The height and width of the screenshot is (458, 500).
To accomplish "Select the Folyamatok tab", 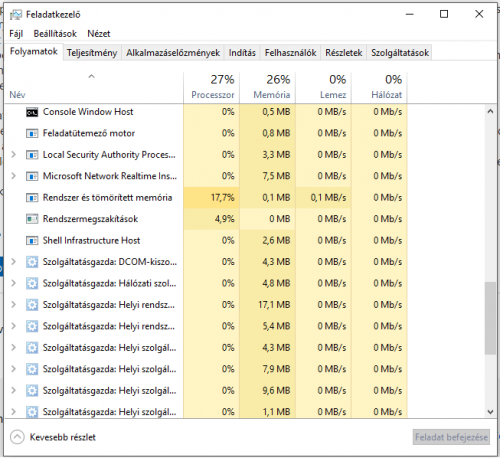I will coord(34,52).
